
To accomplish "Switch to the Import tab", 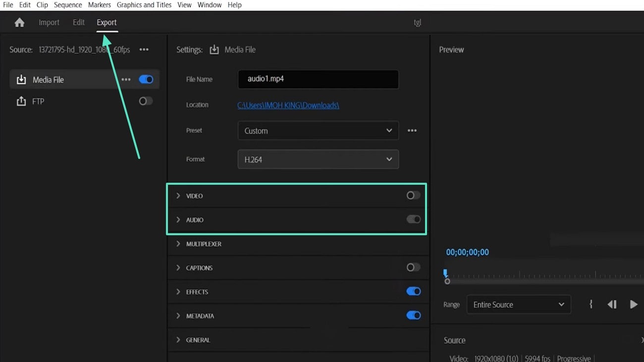I will pos(49,22).
